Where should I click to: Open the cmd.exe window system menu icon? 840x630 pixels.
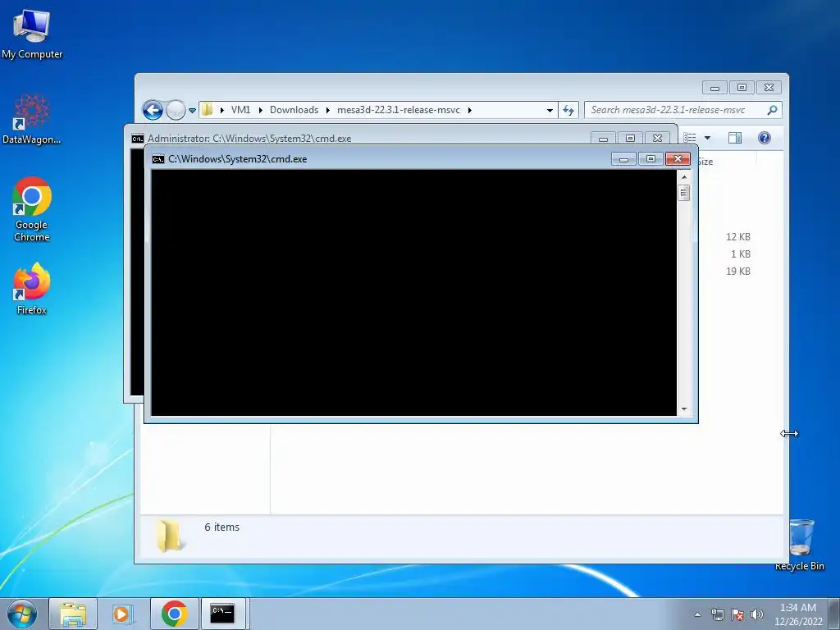(158, 159)
